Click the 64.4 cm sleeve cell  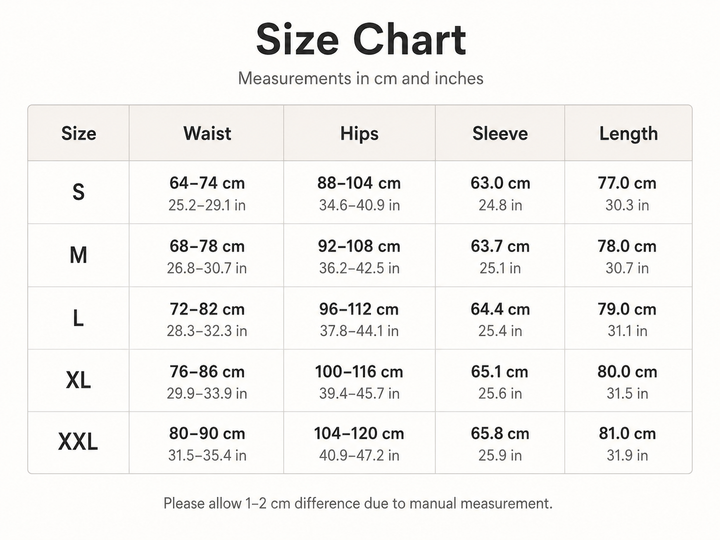[500, 319]
